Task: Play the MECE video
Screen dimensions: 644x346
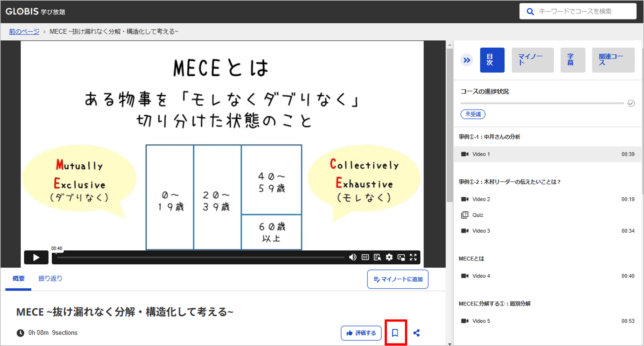Action: [x=36, y=257]
